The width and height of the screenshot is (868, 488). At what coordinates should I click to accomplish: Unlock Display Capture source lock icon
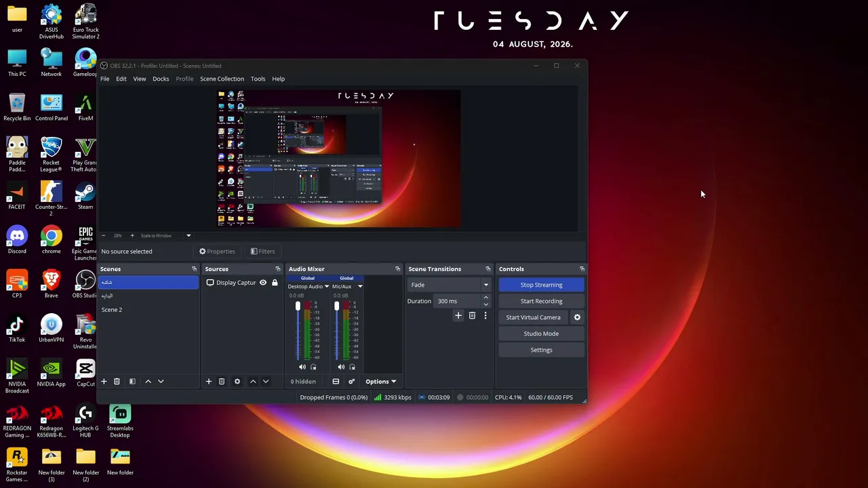(x=275, y=283)
